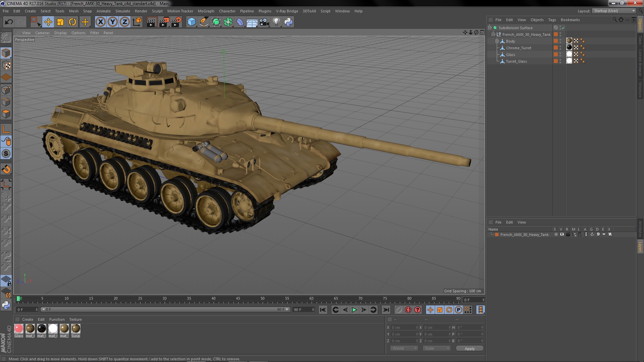Click the Python script icon in toolbar

(x=288, y=22)
